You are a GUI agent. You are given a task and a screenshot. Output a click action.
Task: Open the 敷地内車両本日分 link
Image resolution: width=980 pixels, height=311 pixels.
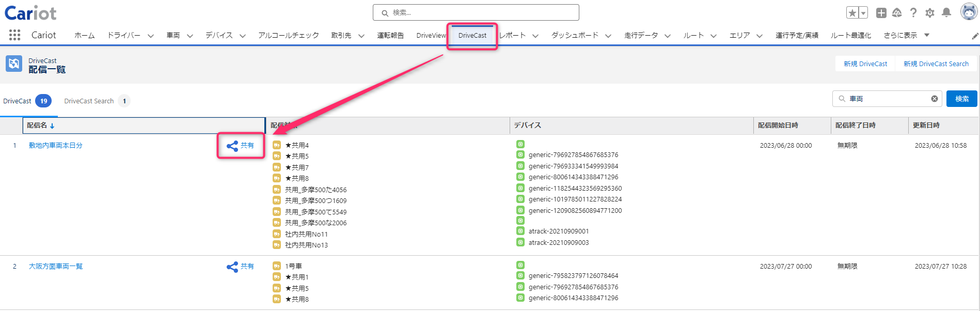[56, 146]
